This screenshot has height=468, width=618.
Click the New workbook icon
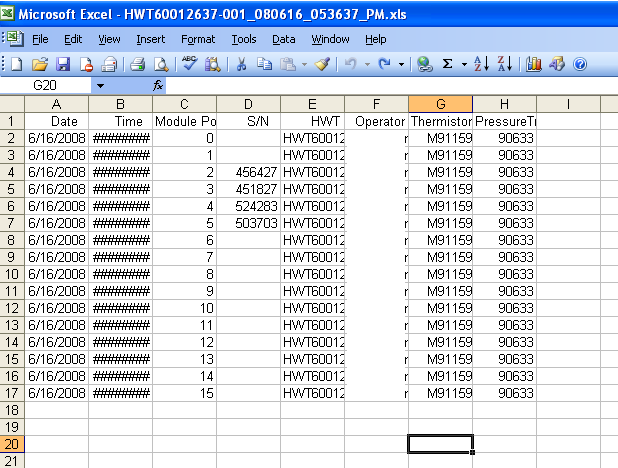tap(15, 64)
